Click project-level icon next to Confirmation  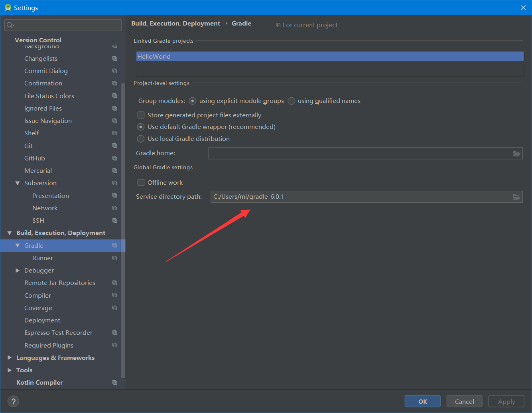click(114, 83)
